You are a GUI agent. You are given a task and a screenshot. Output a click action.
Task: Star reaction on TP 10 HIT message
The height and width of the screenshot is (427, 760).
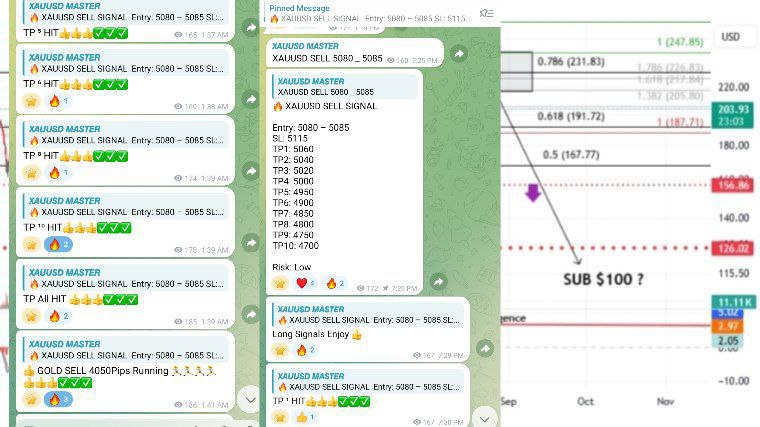click(32, 245)
